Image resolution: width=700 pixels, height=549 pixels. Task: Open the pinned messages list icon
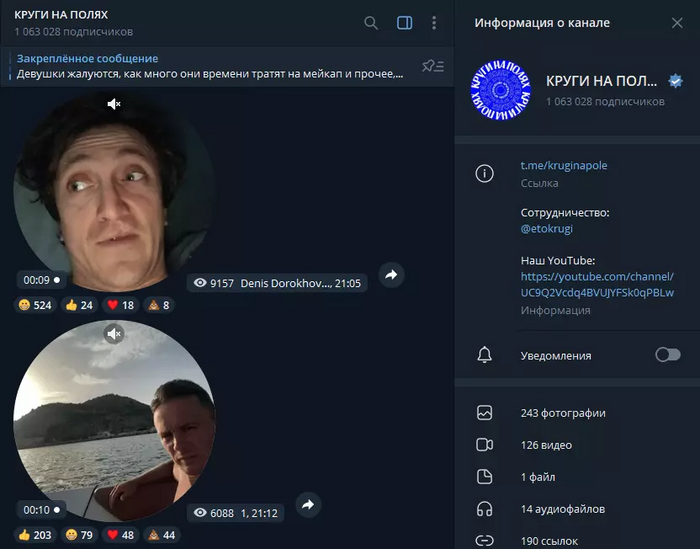coord(433,66)
